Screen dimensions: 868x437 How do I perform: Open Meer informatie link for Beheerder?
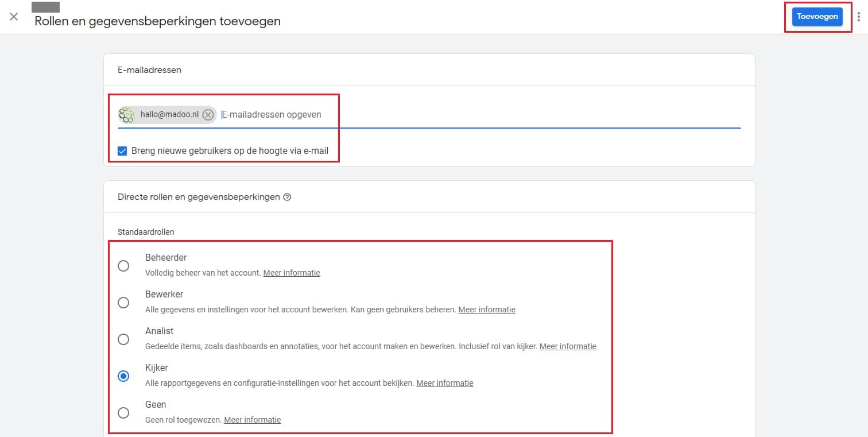point(292,273)
